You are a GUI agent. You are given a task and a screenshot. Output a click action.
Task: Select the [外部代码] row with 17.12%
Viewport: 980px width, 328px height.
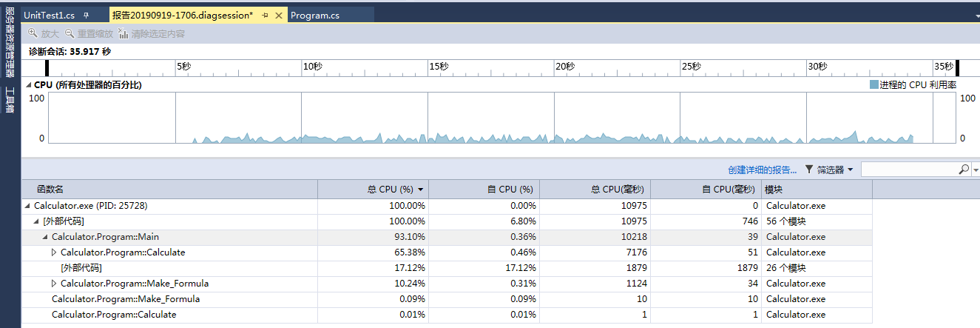click(x=447, y=268)
